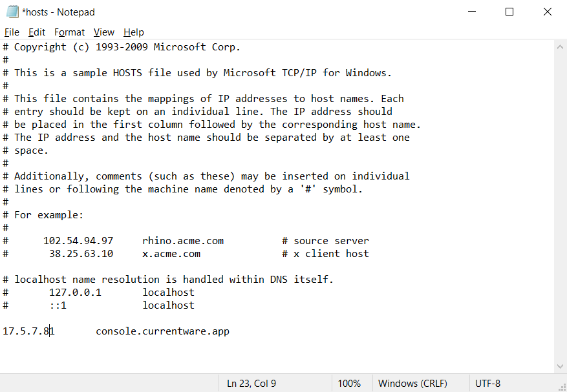
Task: Click the UTF-8 encoding status section
Action: point(487,384)
